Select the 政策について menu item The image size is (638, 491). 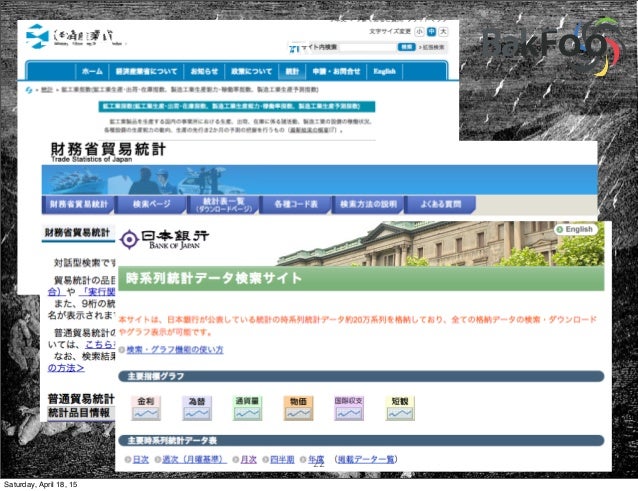coord(251,71)
